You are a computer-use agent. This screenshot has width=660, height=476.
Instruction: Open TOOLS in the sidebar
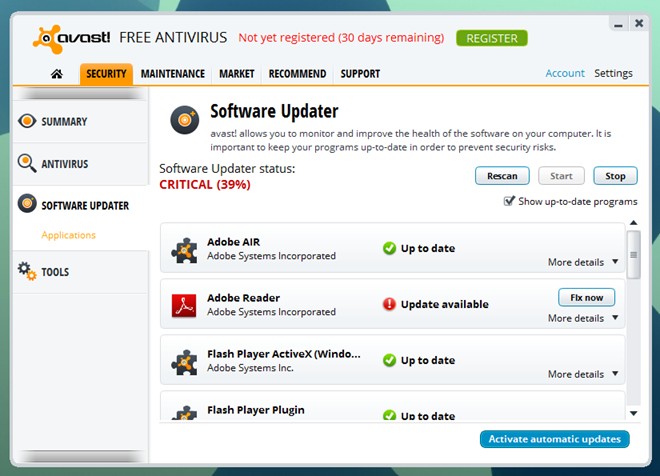click(80, 272)
